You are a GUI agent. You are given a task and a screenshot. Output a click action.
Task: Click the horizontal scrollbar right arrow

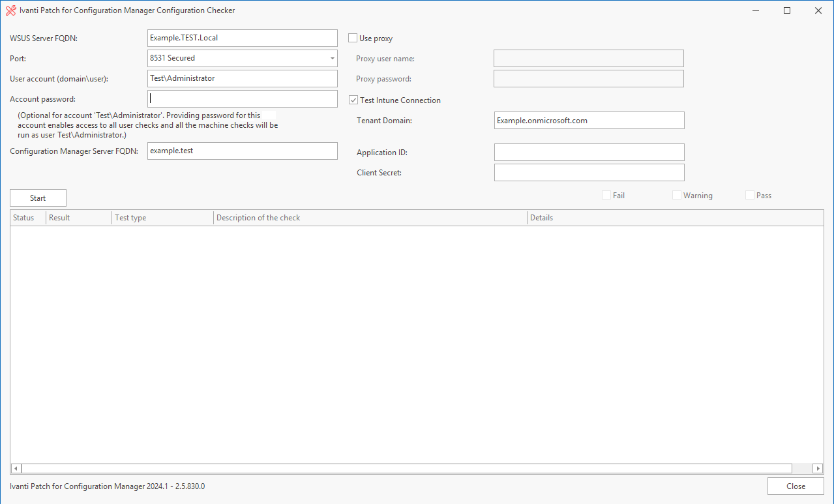tap(818, 468)
